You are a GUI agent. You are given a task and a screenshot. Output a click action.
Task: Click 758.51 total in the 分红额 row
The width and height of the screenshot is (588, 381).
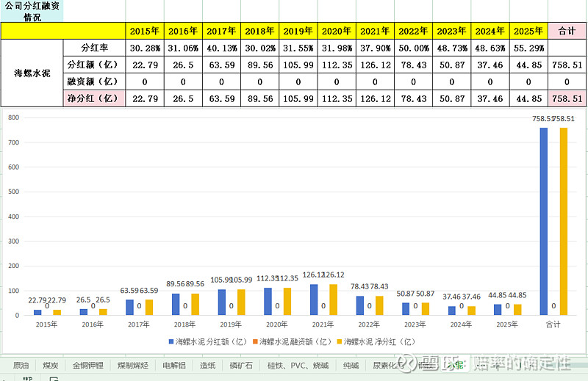tap(567, 65)
